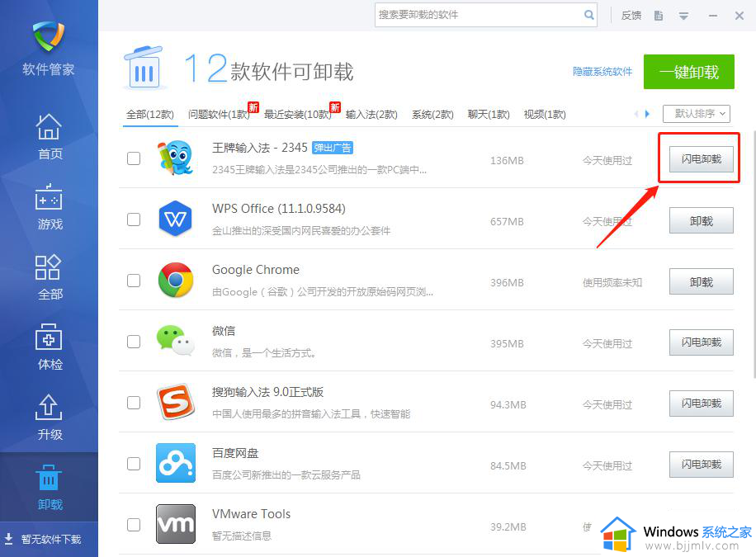Click the 396MB size of Google Chrome
The width and height of the screenshot is (756, 557).
pos(507,282)
